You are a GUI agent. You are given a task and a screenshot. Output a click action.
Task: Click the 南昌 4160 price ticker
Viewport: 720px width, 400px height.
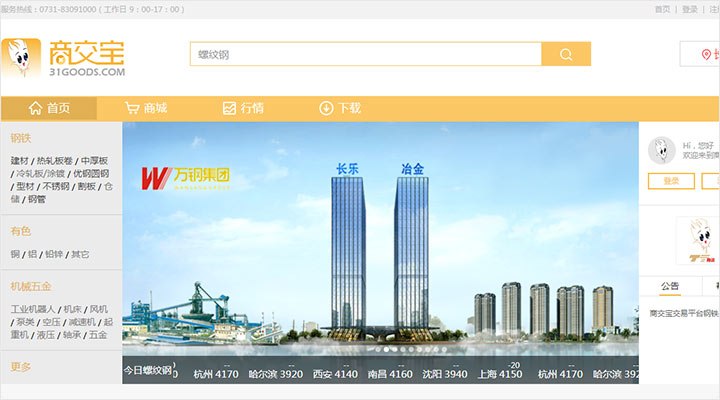pos(390,374)
